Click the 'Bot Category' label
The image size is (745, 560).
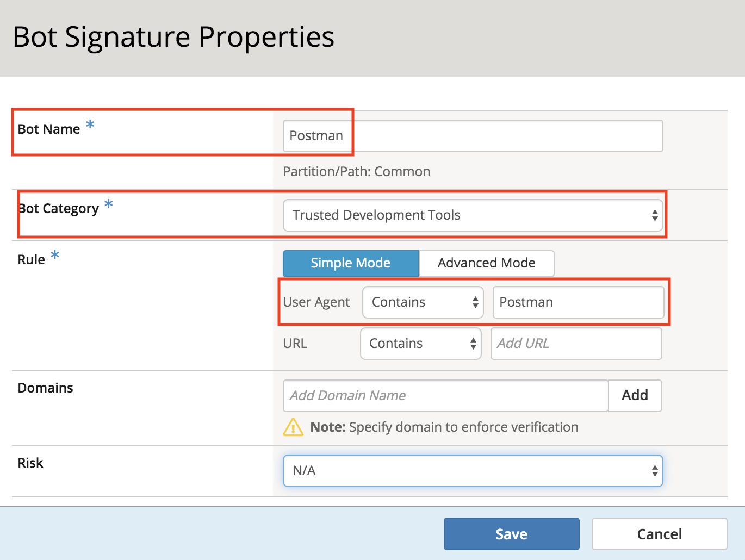point(59,209)
